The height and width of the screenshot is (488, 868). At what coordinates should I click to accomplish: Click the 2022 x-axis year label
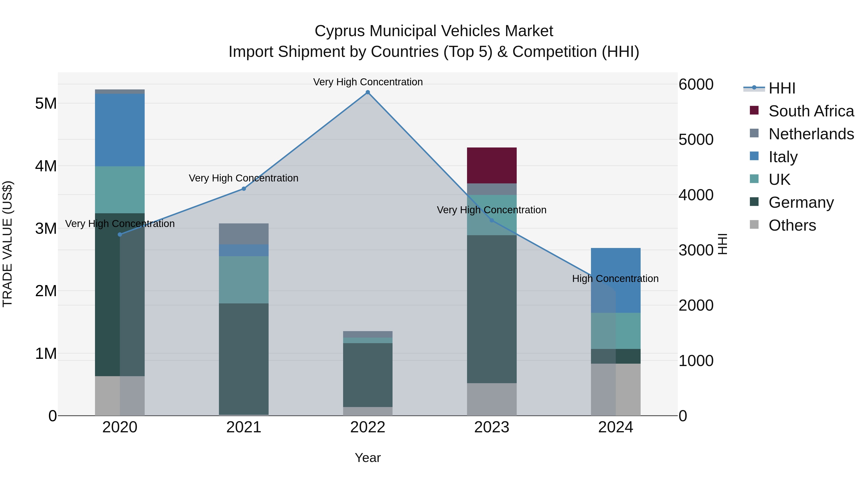tap(368, 427)
